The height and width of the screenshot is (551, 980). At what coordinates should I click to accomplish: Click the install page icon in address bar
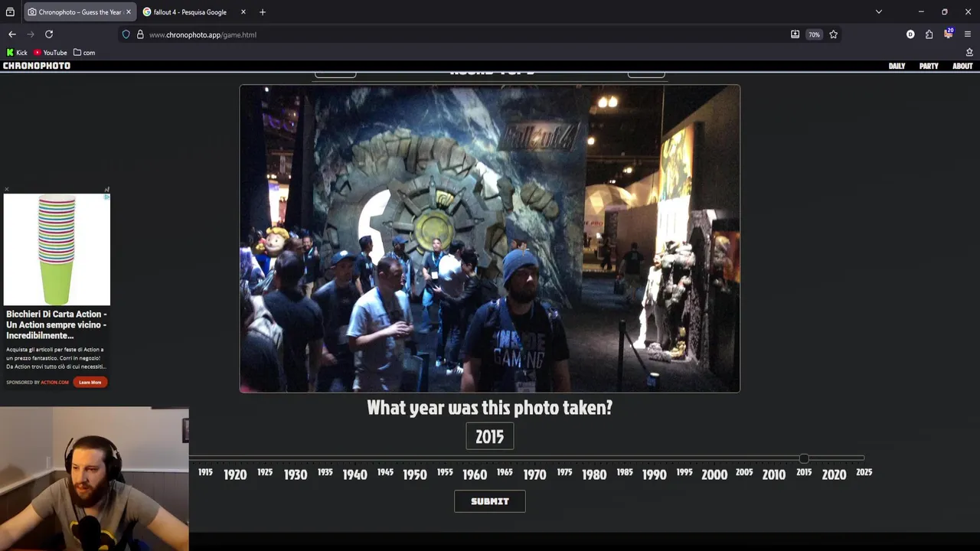click(795, 34)
